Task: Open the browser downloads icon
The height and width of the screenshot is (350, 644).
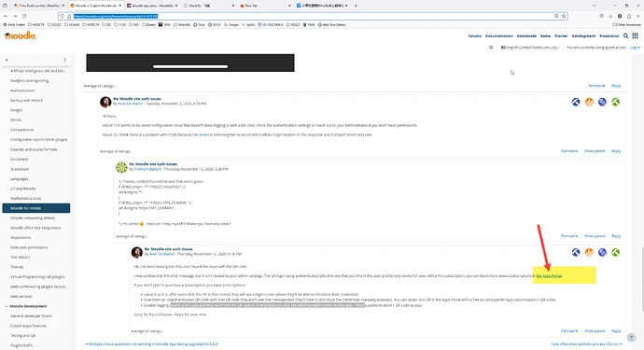Action: pyautogui.click(x=610, y=16)
